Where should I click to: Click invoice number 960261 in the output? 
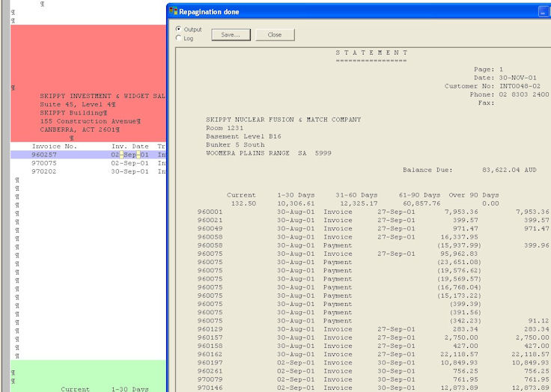click(210, 371)
